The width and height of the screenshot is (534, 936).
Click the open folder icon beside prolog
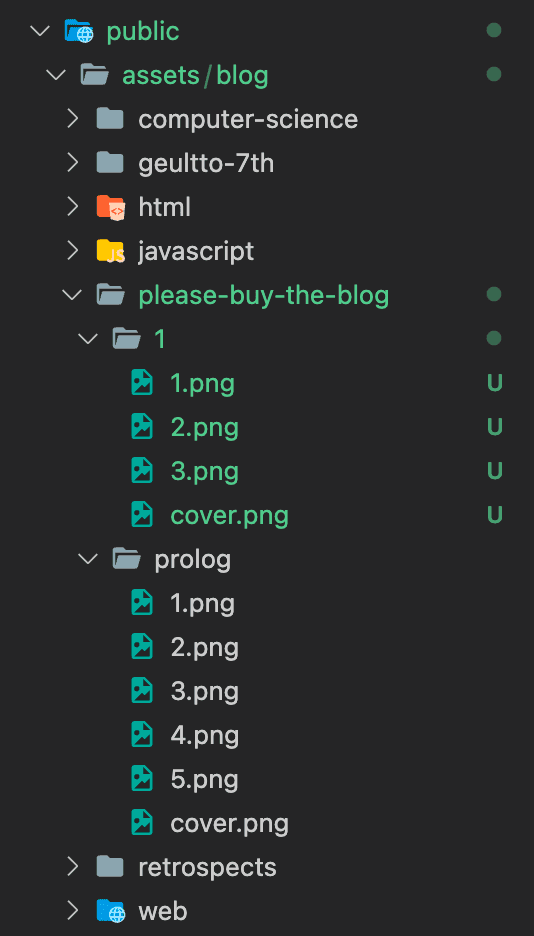pyautogui.click(x=126, y=559)
